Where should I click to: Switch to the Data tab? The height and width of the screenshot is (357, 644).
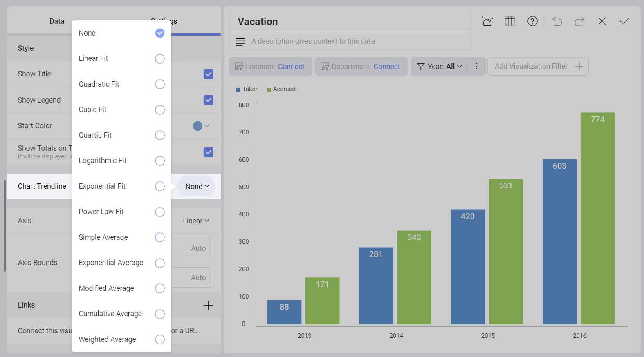[x=57, y=21]
